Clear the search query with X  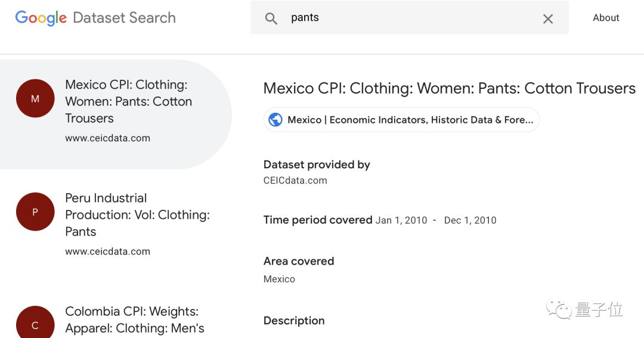548,18
